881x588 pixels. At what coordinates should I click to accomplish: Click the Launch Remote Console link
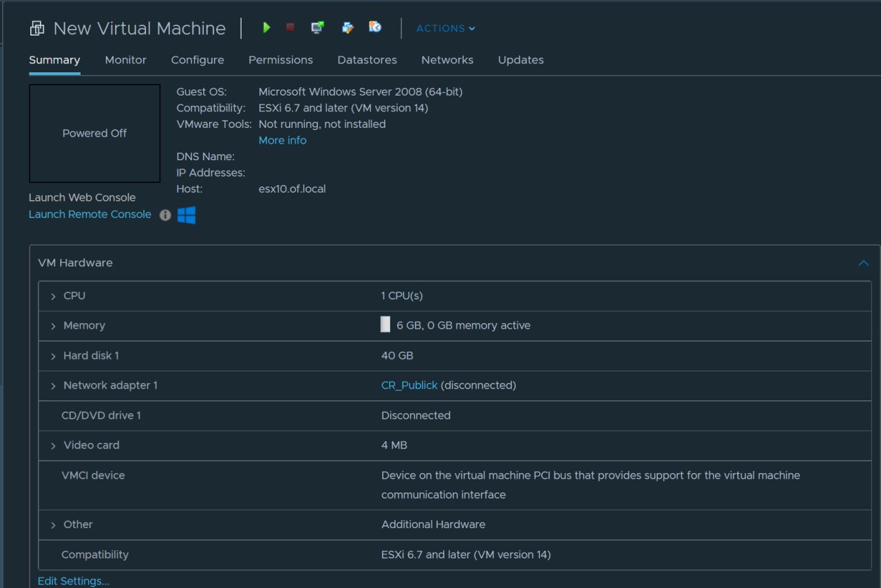tap(90, 215)
